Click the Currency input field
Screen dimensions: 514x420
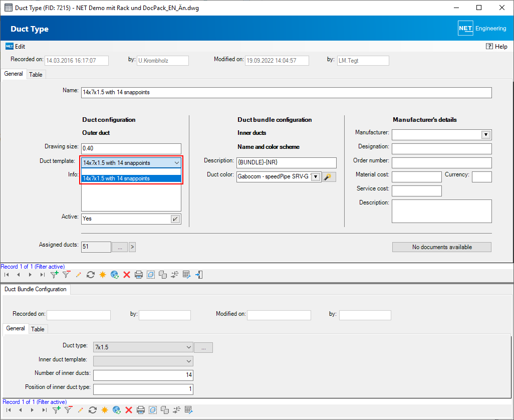click(482, 177)
